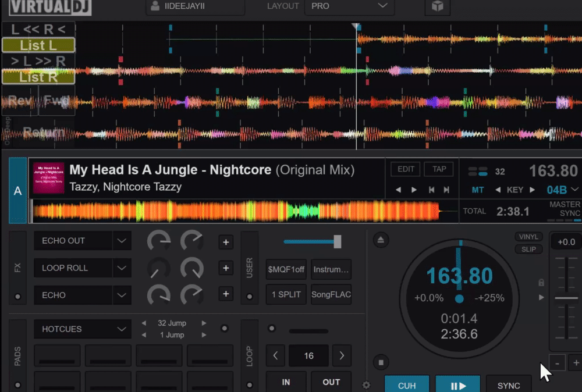Image resolution: width=582 pixels, height=392 pixels.
Task: Click the L << R < button
Action: coord(38,29)
